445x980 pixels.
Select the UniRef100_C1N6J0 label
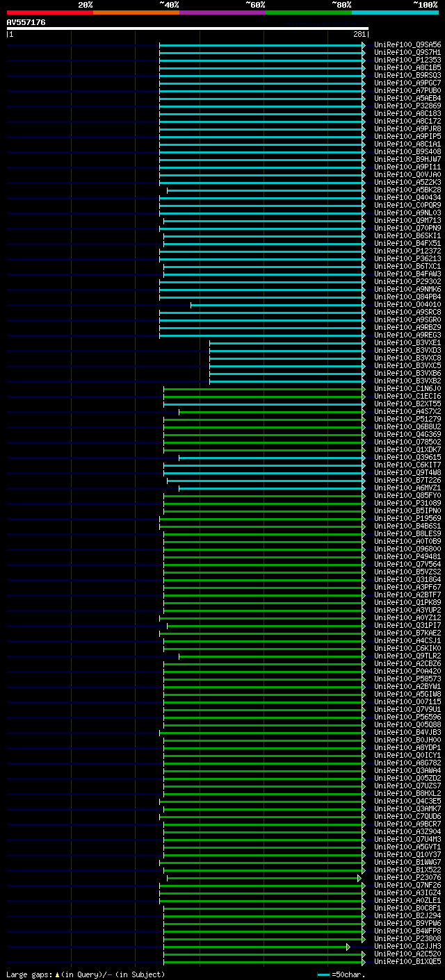pos(407,389)
